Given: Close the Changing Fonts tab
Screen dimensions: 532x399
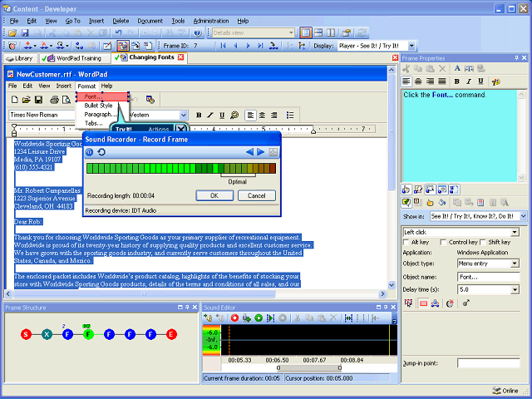Looking at the screenshot, I should (x=181, y=57).
